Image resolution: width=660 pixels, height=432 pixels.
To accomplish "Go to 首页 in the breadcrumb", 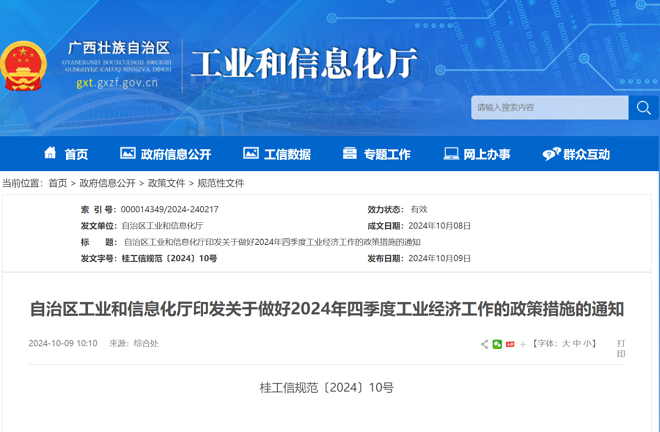I will 58,183.
